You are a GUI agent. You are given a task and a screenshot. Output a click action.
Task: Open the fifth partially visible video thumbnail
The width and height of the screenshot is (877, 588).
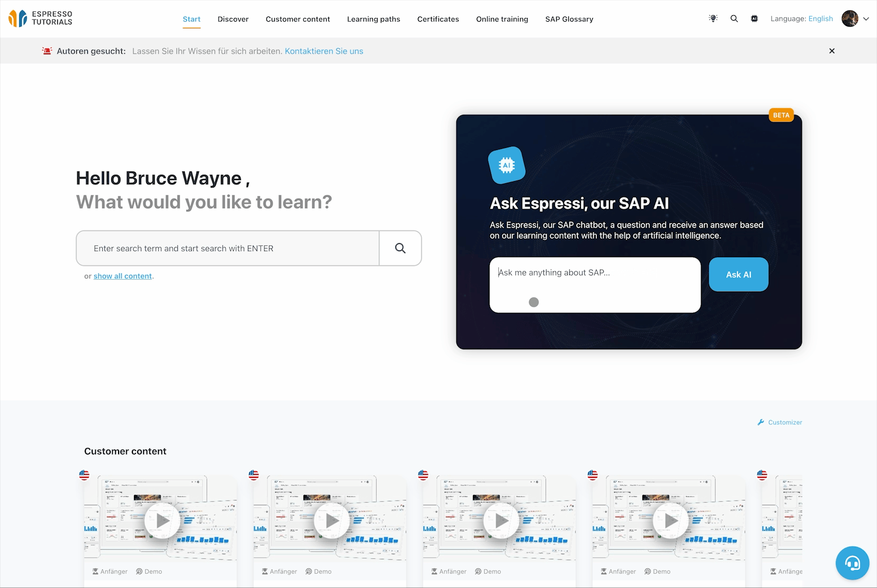[x=782, y=518]
